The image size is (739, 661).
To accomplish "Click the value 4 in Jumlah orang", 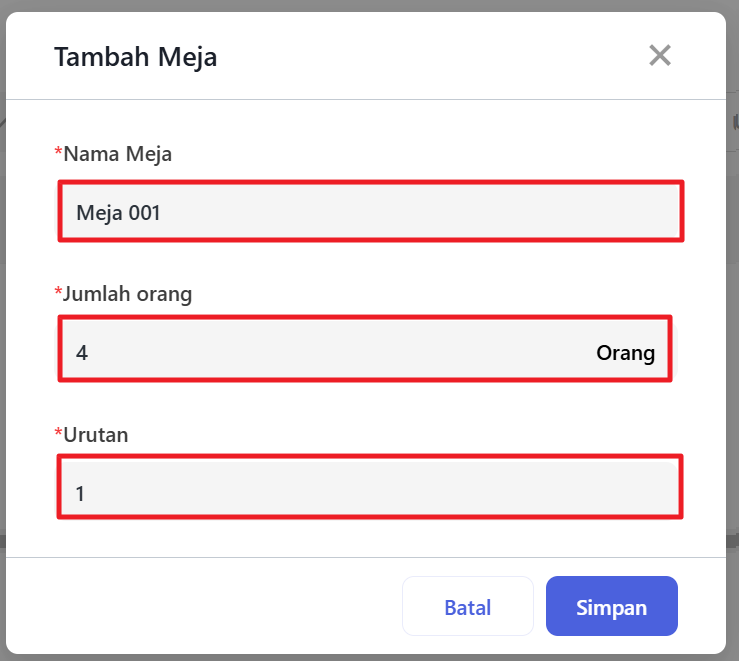I will [x=81, y=353].
